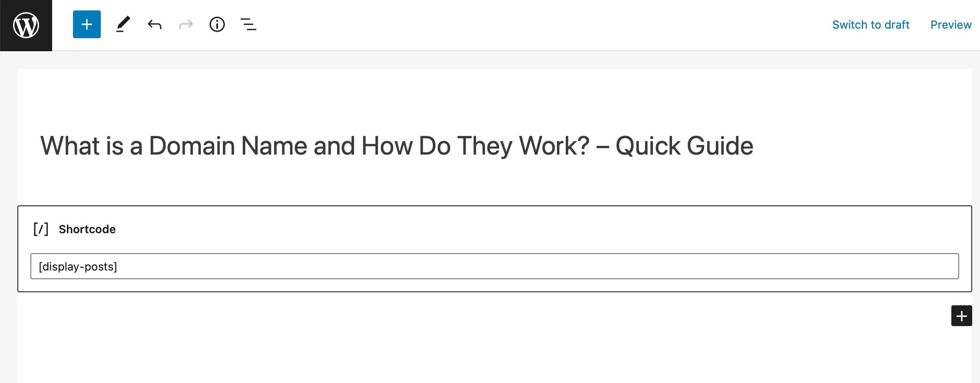Select the Shortcode block label text
Viewport: 980px width, 383px height.
coord(87,229)
